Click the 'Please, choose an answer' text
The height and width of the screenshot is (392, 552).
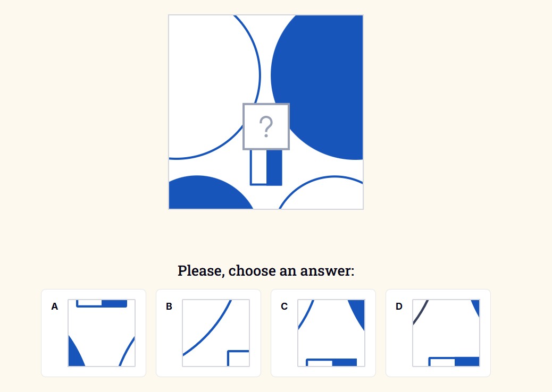pyautogui.click(x=266, y=271)
